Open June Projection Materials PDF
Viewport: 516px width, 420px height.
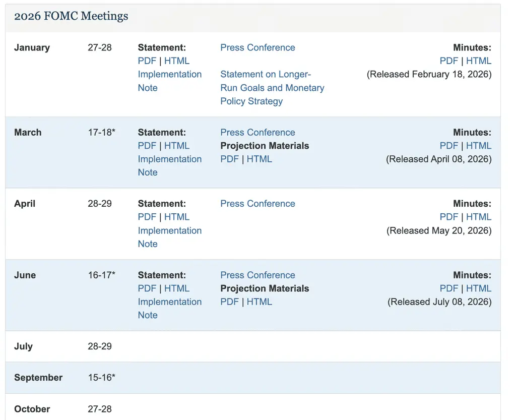229,302
